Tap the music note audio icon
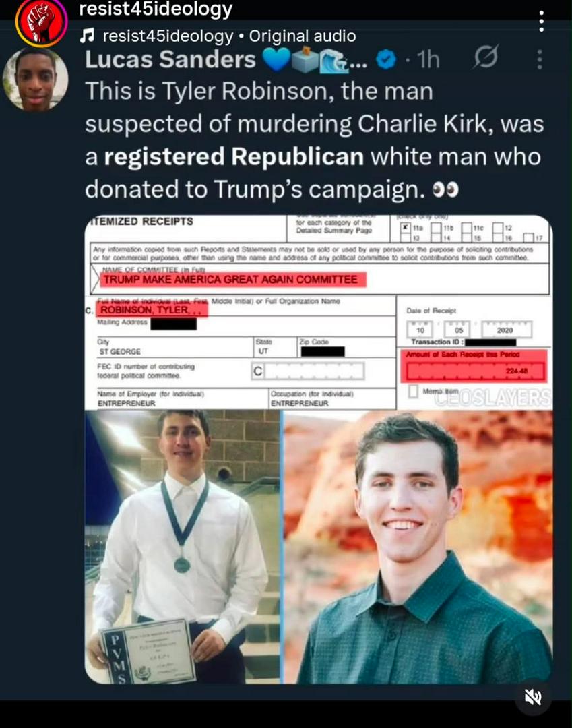572x728 pixels. coord(87,35)
